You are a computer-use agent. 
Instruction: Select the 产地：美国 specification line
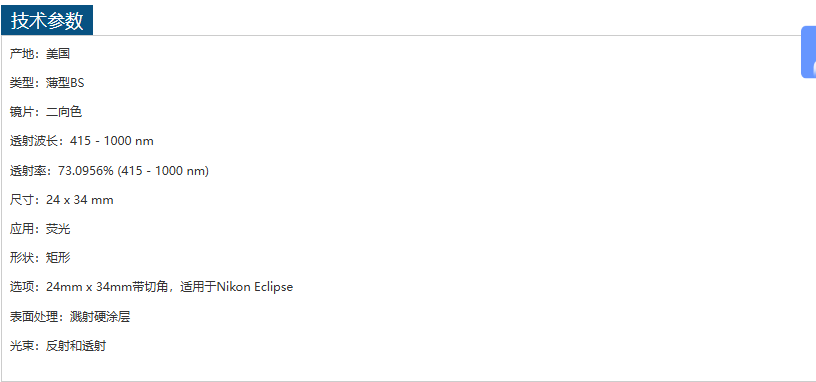pyautogui.click(x=40, y=54)
